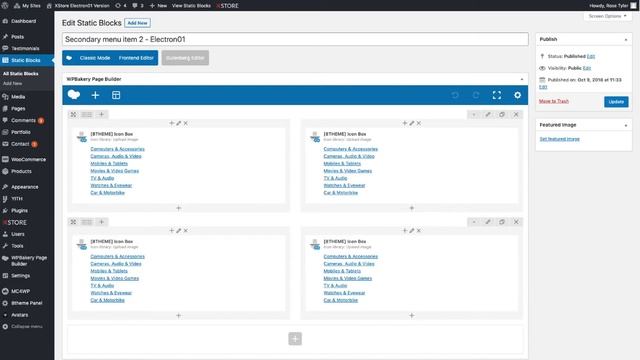Open My Sites in the admin bar
The image size is (640, 360).
[x=27, y=6]
